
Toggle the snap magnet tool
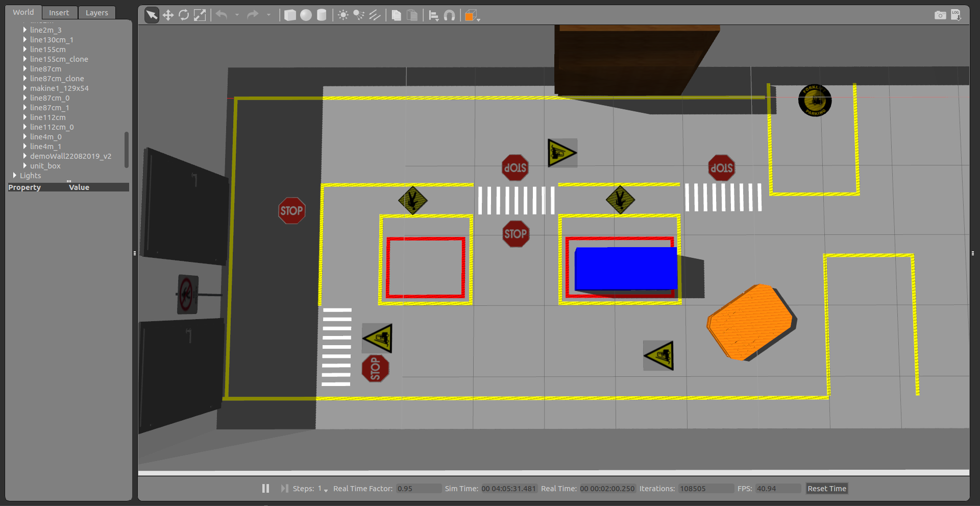pos(450,15)
